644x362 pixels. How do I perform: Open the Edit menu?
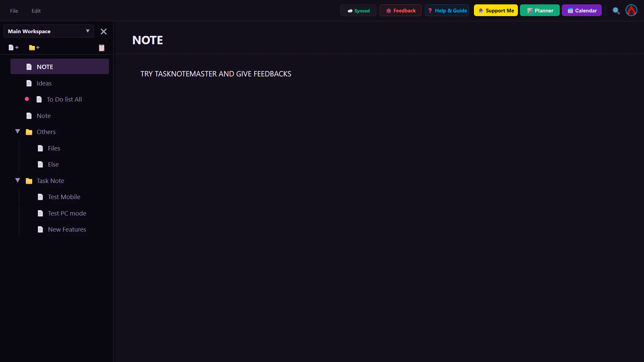(x=36, y=11)
